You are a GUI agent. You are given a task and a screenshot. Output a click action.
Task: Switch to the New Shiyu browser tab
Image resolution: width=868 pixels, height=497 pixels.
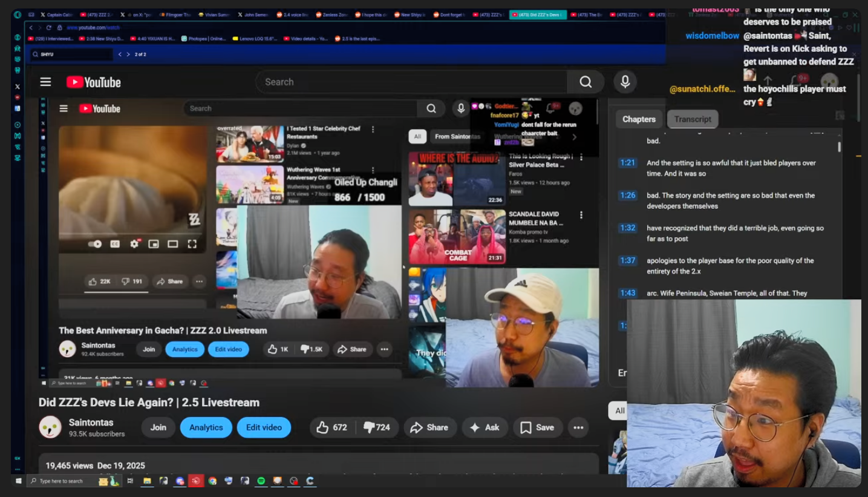click(x=411, y=15)
